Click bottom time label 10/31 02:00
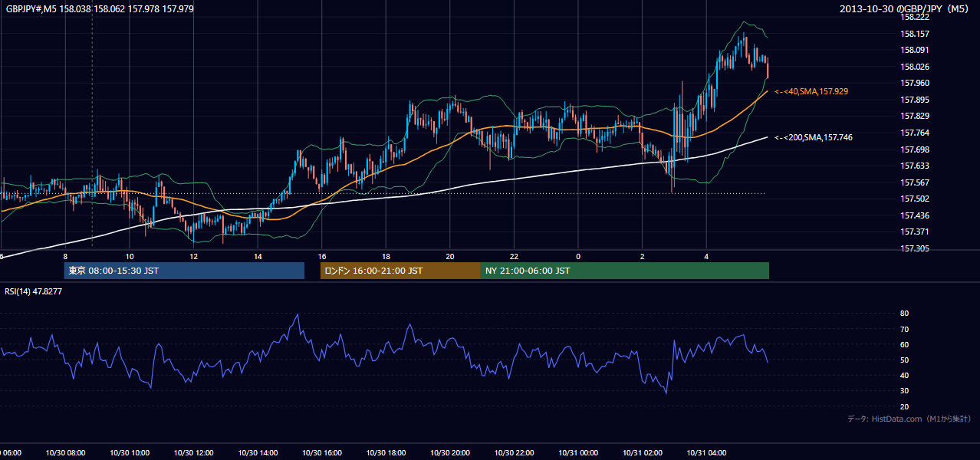The height and width of the screenshot is (460, 980). [643, 453]
